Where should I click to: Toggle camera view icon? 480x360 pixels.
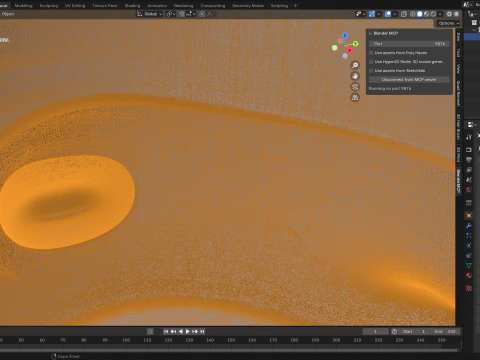click(355, 87)
